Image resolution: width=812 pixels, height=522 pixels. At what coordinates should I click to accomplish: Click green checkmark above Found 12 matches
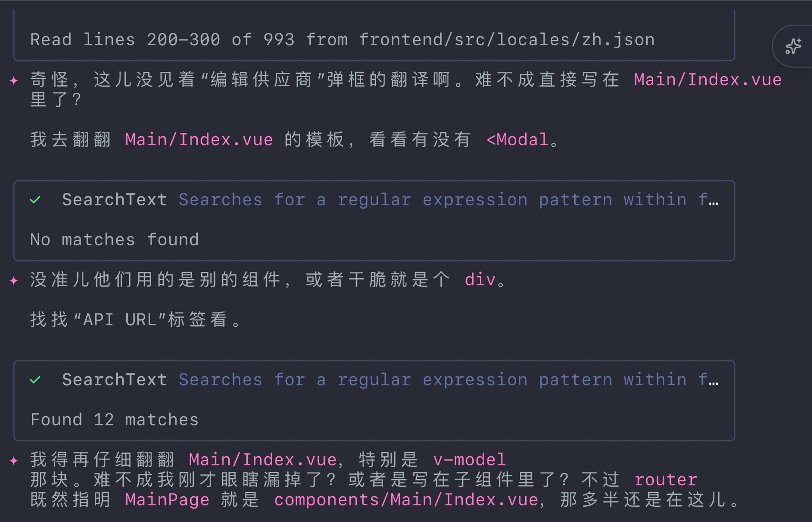click(x=35, y=380)
